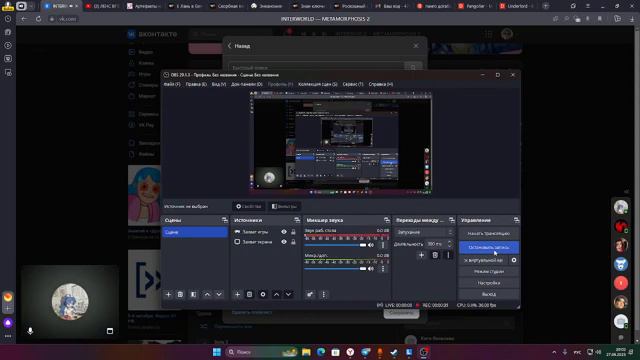Lock the Захват игры source
This screenshot has height=360, width=640.
(293, 232)
